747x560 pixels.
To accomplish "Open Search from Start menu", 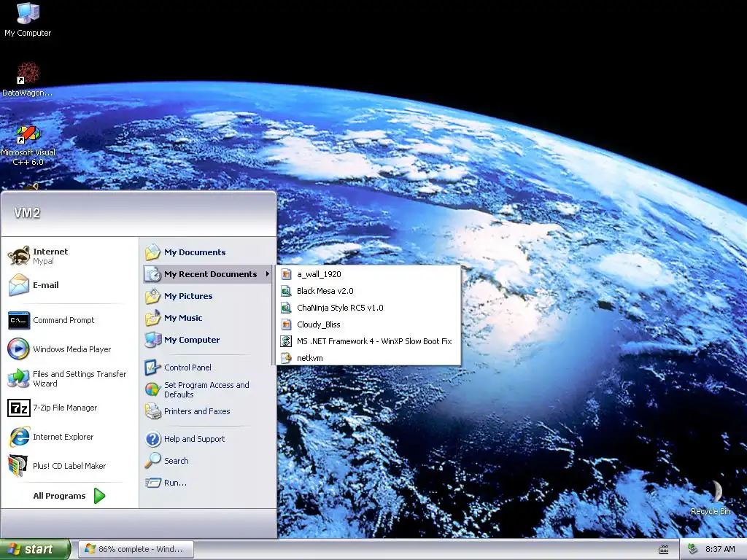I will [x=207, y=461].
